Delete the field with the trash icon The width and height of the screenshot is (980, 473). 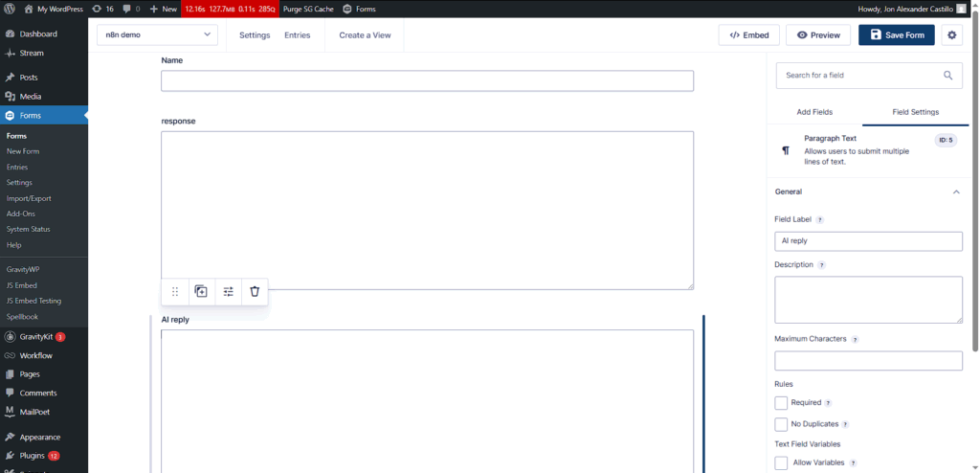pos(255,292)
